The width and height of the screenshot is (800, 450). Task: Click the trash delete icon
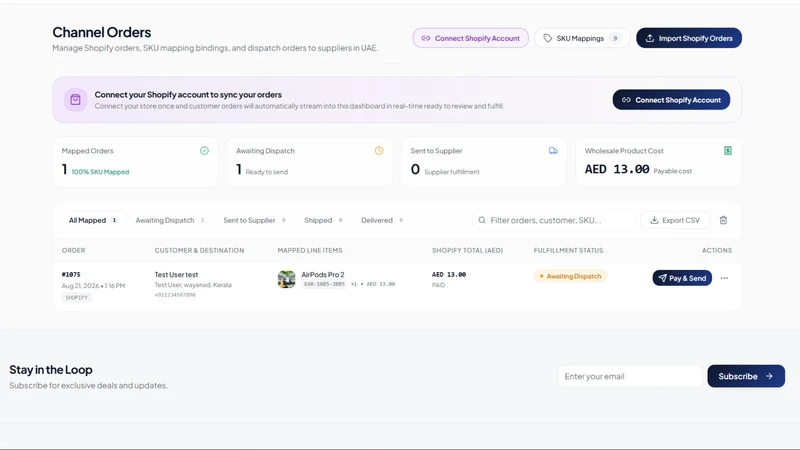click(723, 220)
